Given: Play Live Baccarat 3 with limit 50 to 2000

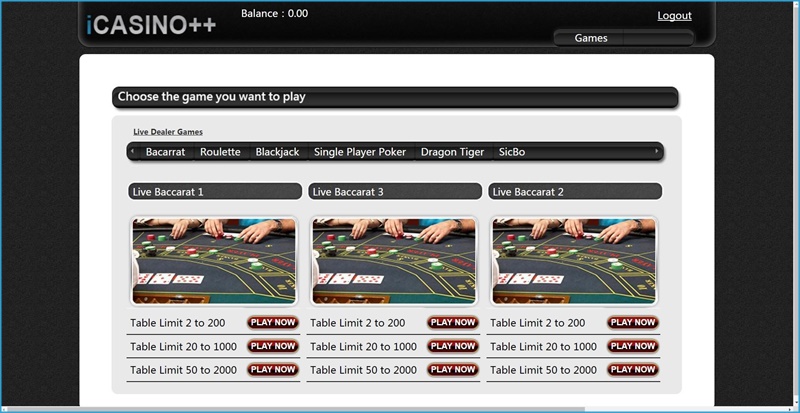Looking at the screenshot, I should (453, 370).
